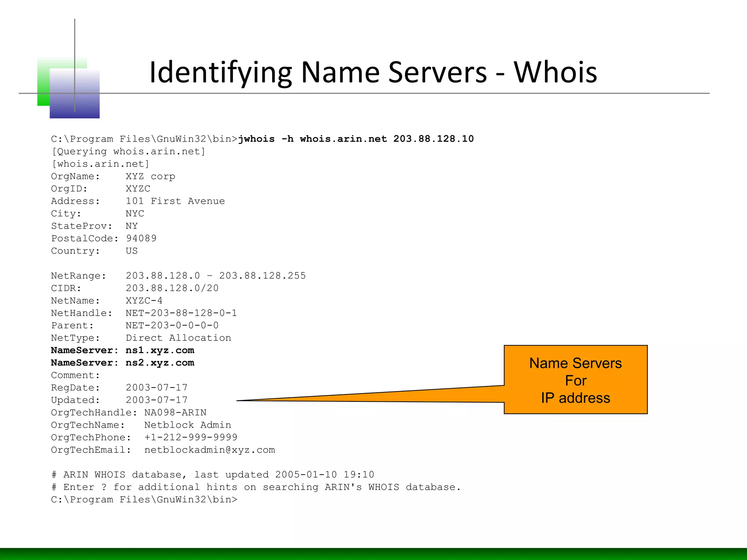
Task: Click the line [Querying whois.arin.net]
Action: tap(129, 152)
